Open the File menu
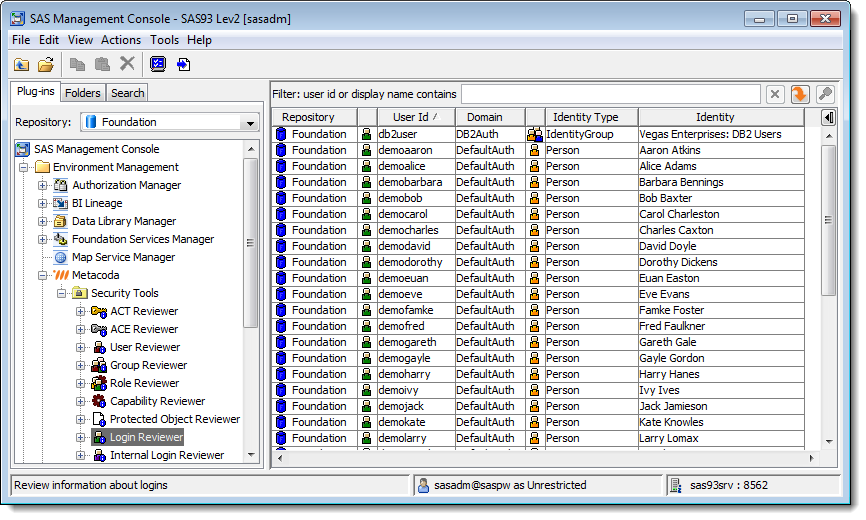The width and height of the screenshot is (866, 520). pos(21,40)
